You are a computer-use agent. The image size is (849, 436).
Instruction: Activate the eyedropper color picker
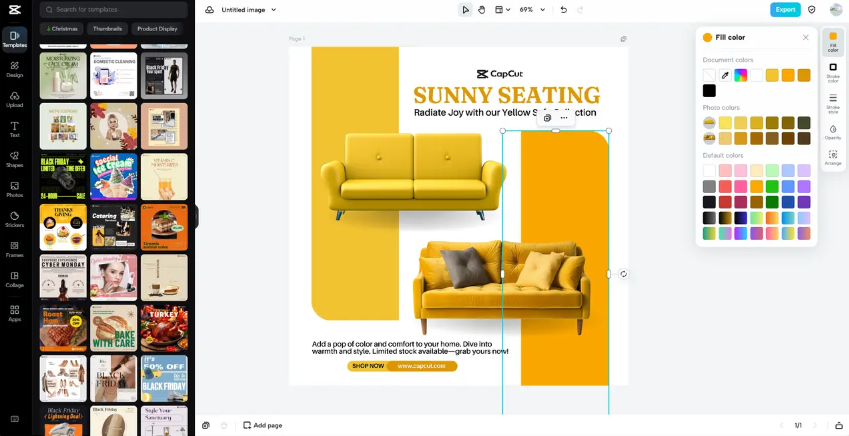(725, 75)
